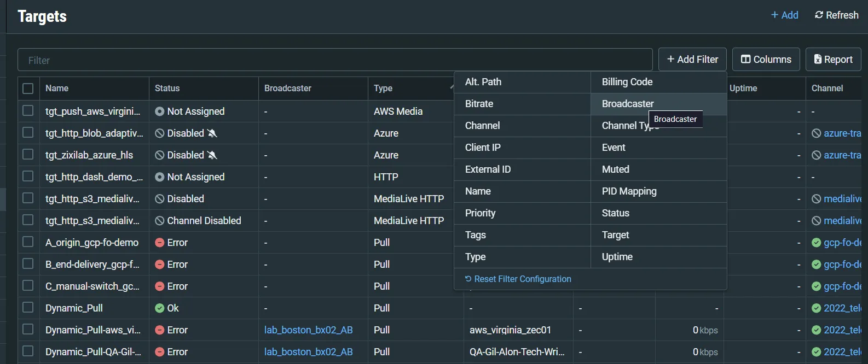The width and height of the screenshot is (868, 364).
Task: Click red Error icon on Dynamic_Pull-QA-Gil row
Action: 160,352
